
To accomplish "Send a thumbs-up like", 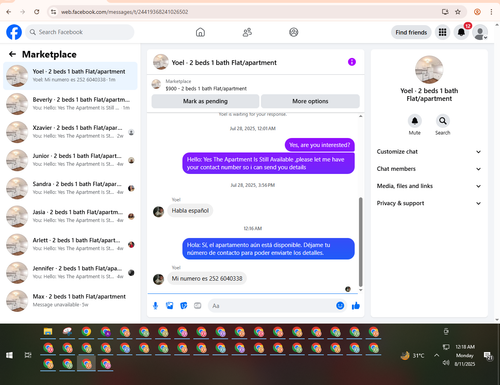I will 356,306.
